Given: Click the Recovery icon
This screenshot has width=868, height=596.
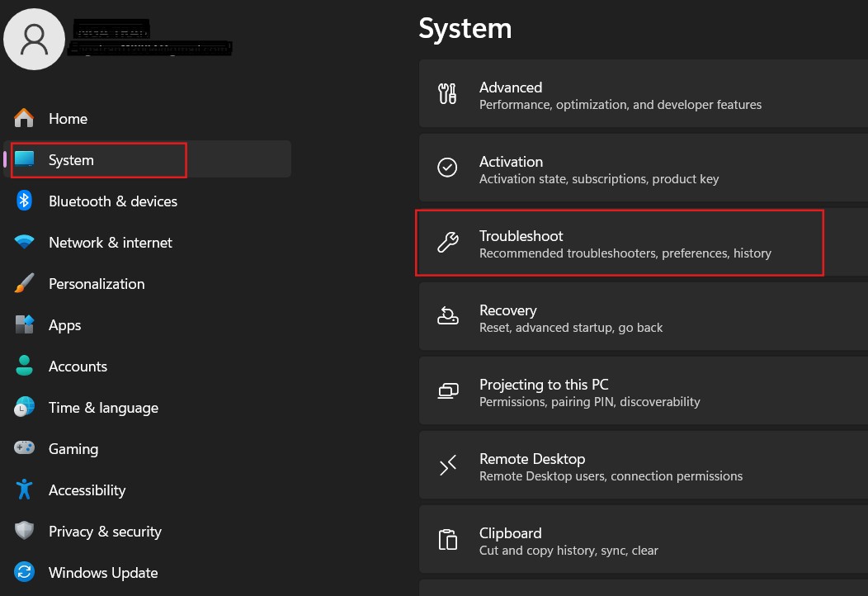Looking at the screenshot, I should click(447, 315).
